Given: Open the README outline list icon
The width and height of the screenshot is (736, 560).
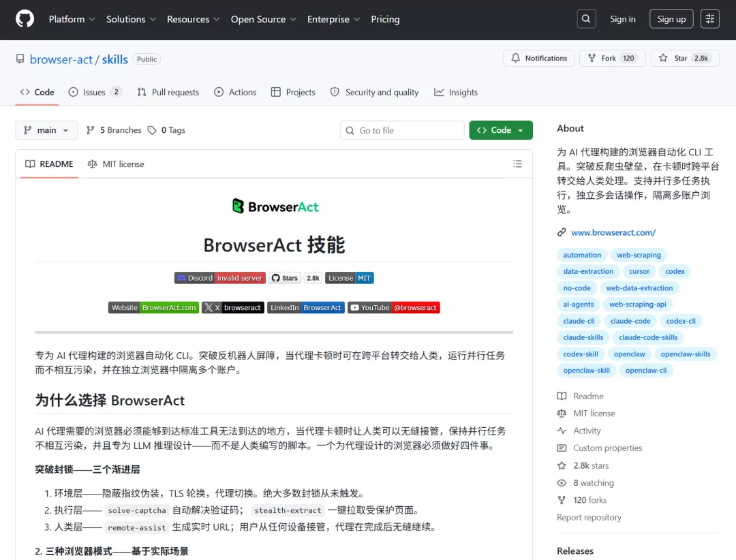Looking at the screenshot, I should [517, 164].
